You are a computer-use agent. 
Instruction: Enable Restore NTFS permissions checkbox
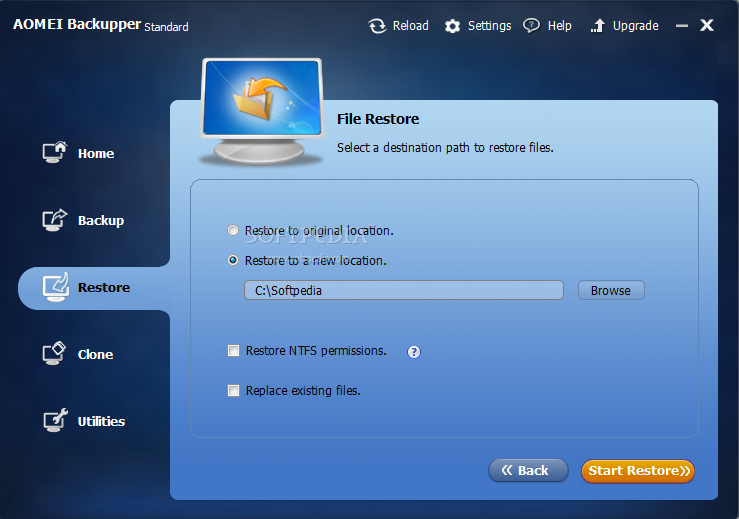point(233,351)
